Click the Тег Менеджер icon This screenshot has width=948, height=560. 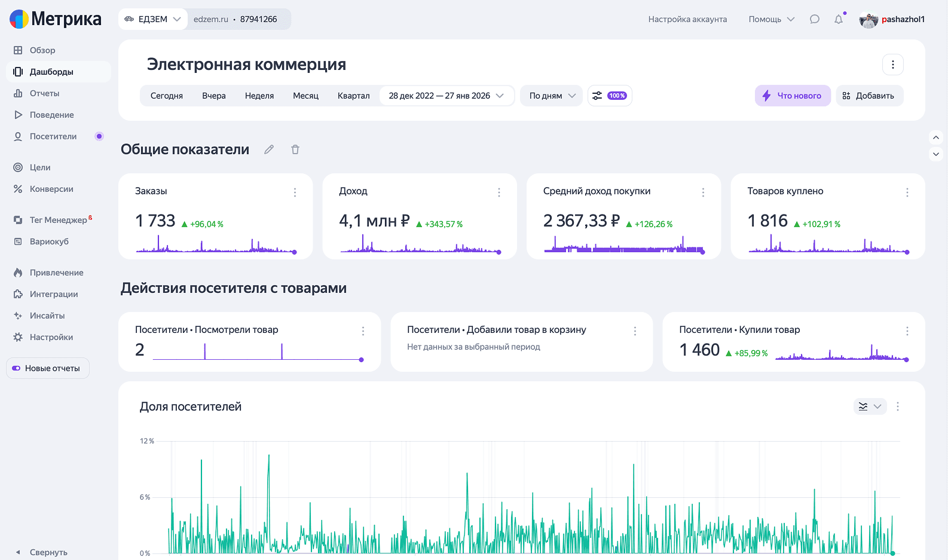[x=18, y=220]
